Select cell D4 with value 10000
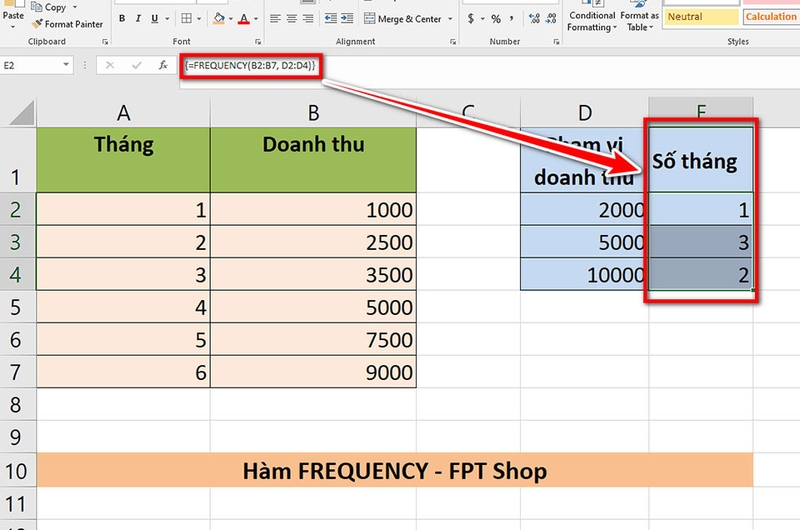 point(585,274)
